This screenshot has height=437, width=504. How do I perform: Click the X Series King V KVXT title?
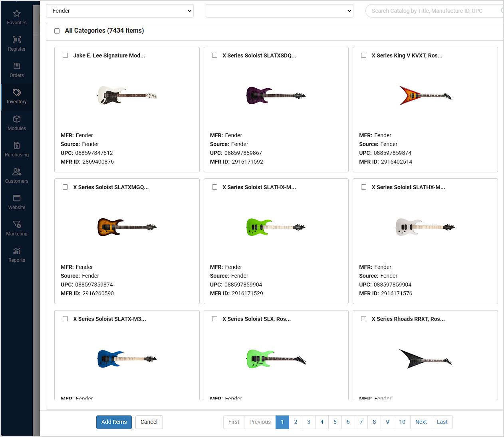coord(407,55)
